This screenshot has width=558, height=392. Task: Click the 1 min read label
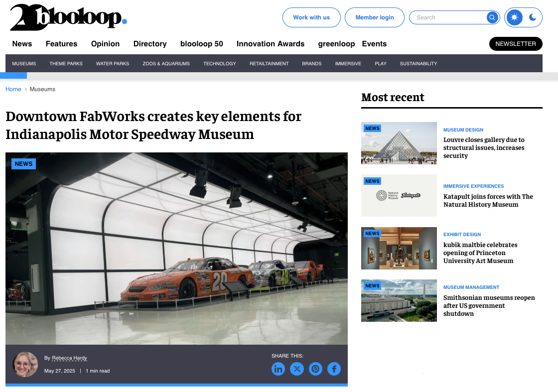tap(98, 371)
